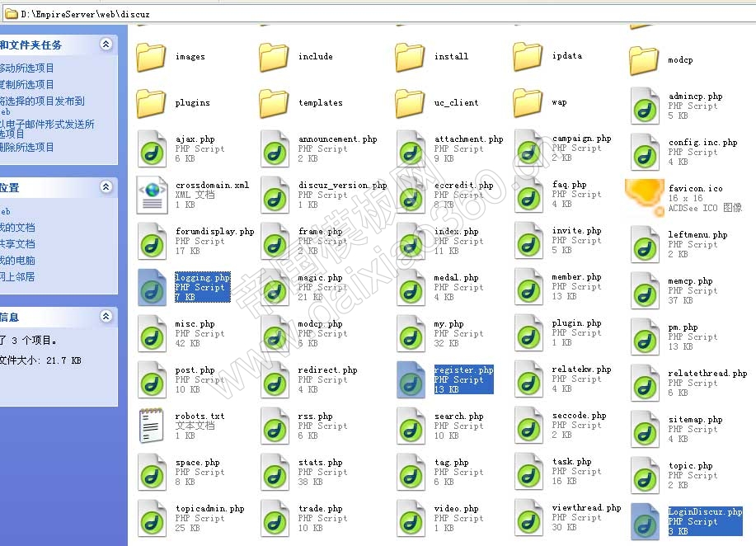Open the 我的电脑 link in sidebar
This screenshot has height=546, width=756.
(x=18, y=261)
